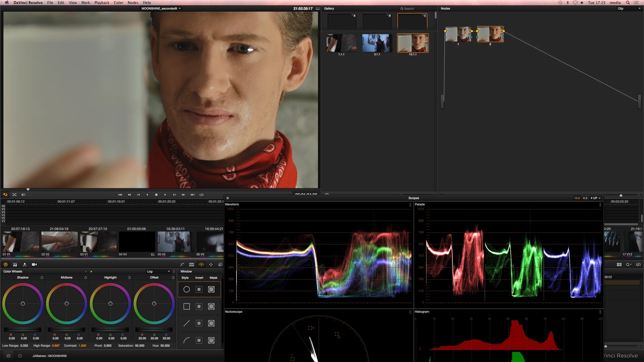Reset the Shadow color wheel
644x362 pixels.
pyautogui.click(x=42, y=278)
